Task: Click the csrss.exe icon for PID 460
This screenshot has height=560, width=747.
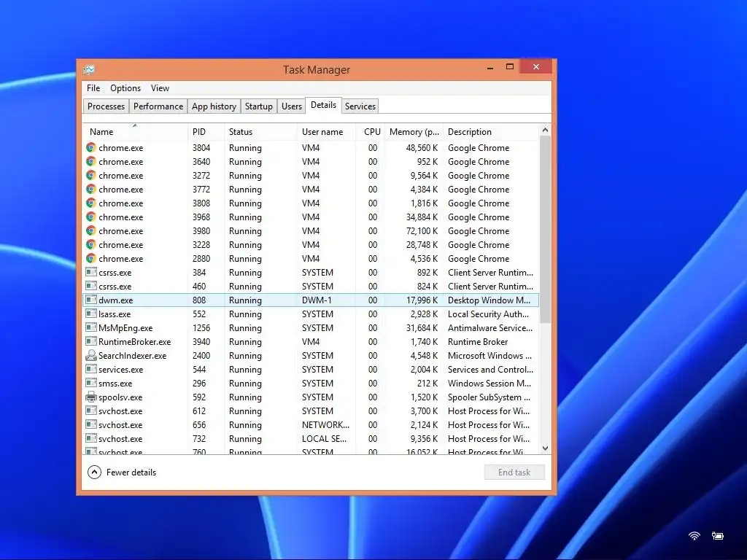Action: click(91, 286)
